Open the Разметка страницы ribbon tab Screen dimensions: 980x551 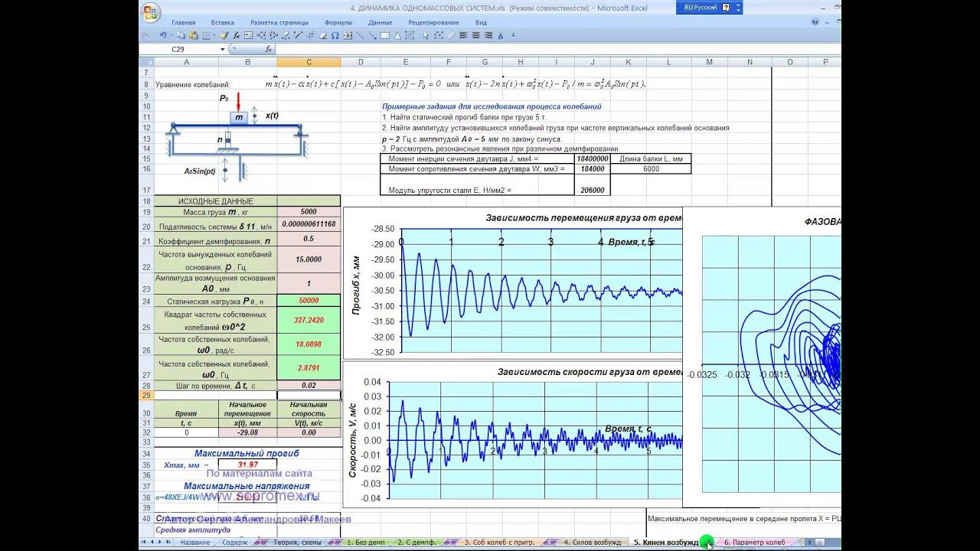(x=279, y=23)
